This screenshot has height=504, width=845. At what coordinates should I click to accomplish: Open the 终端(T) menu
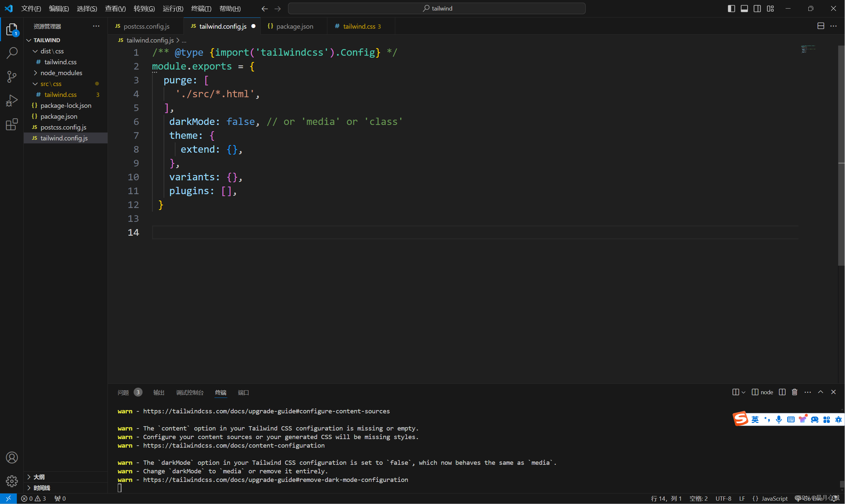[201, 9]
